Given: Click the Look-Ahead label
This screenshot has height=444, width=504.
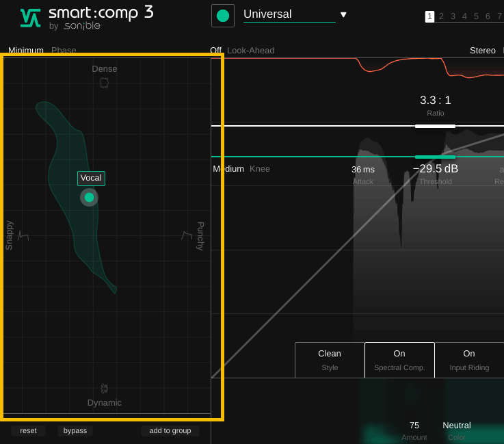Looking at the screenshot, I should [251, 51].
